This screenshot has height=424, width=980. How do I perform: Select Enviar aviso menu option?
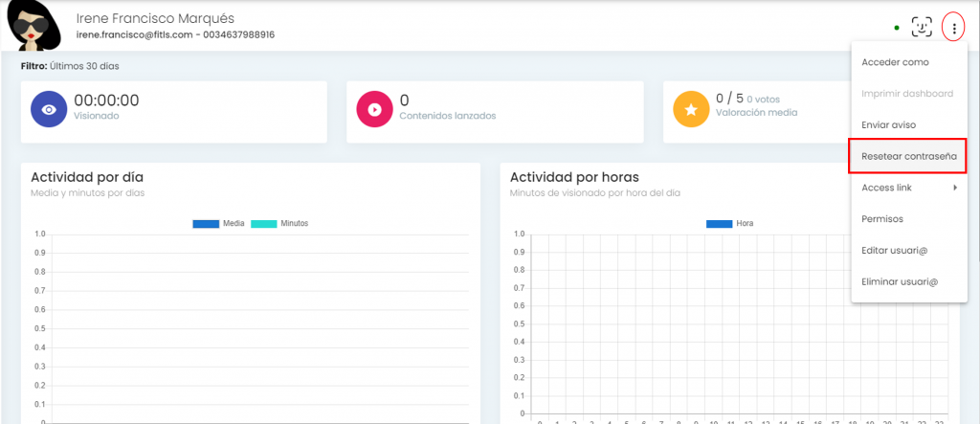click(x=889, y=125)
